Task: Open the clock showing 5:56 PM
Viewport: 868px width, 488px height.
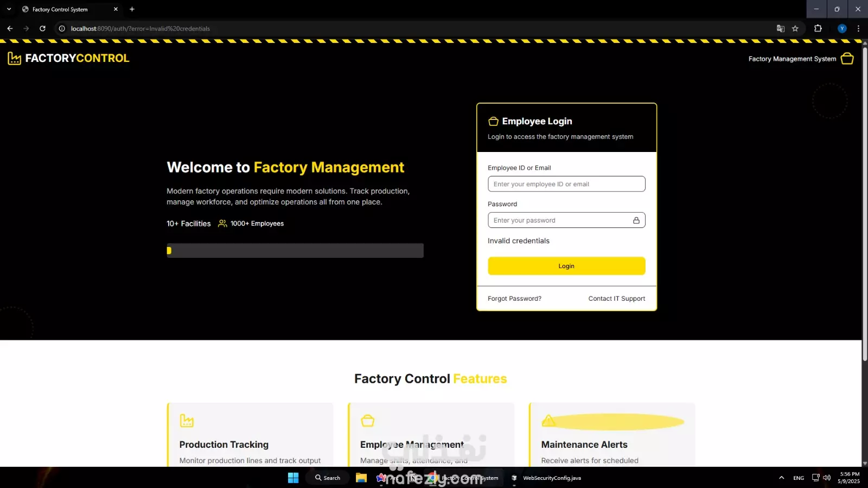Action: coord(849,478)
